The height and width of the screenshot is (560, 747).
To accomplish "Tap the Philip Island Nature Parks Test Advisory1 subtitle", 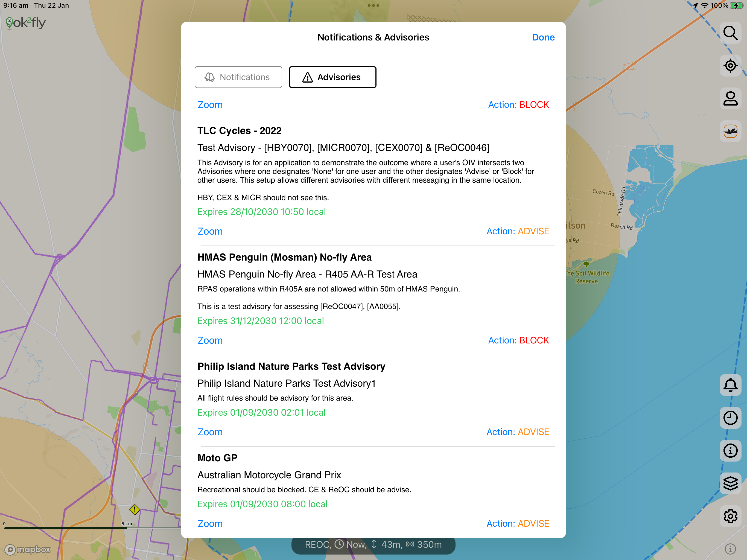I will point(286,383).
